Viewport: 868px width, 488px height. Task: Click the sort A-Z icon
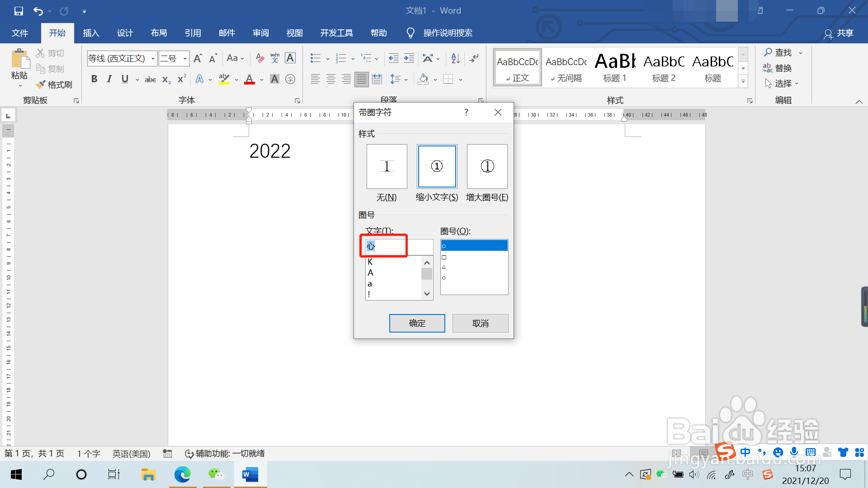[455, 58]
